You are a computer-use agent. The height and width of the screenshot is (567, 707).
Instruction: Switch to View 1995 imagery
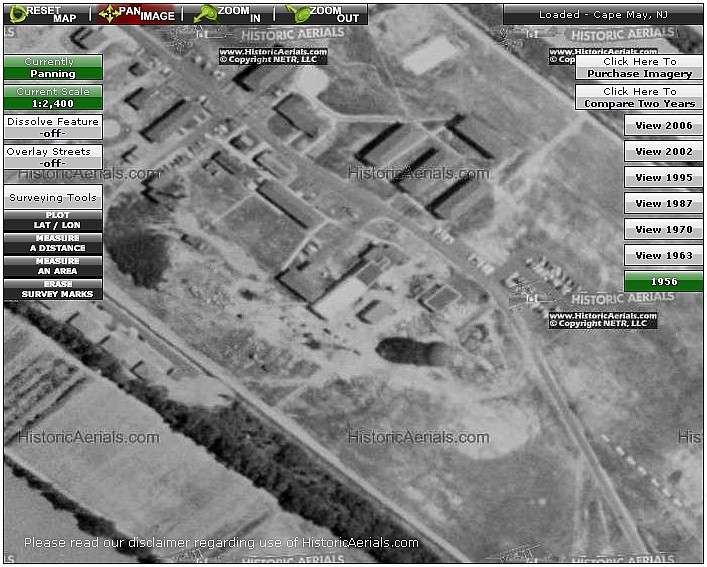click(x=663, y=178)
